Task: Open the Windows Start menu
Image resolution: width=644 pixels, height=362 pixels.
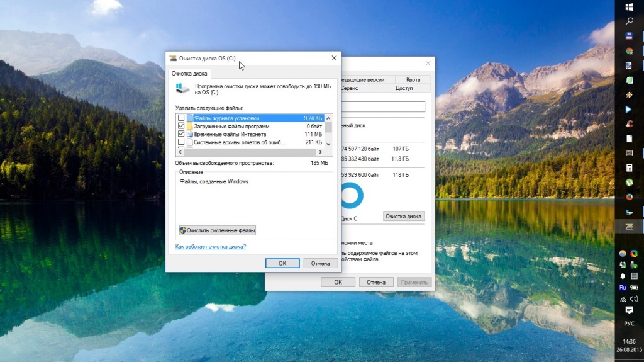Action: click(629, 7)
